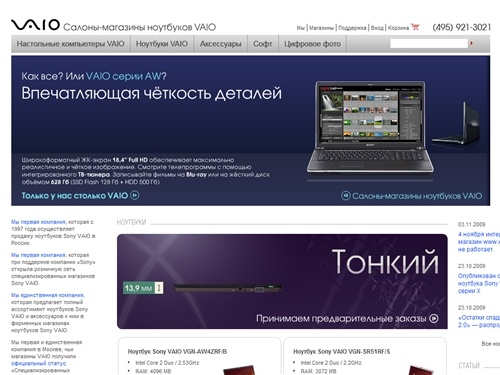Open "Мы первая компания" link about Sony support

(38, 255)
